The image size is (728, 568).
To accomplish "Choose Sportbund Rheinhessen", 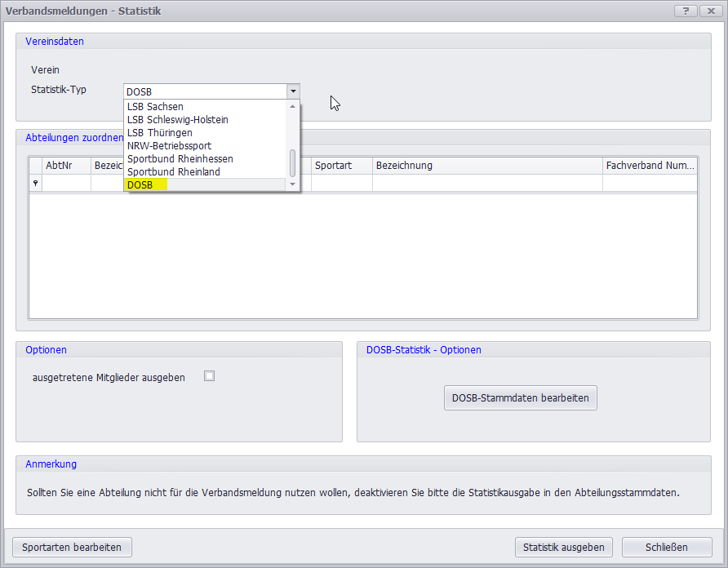I will (x=180, y=159).
